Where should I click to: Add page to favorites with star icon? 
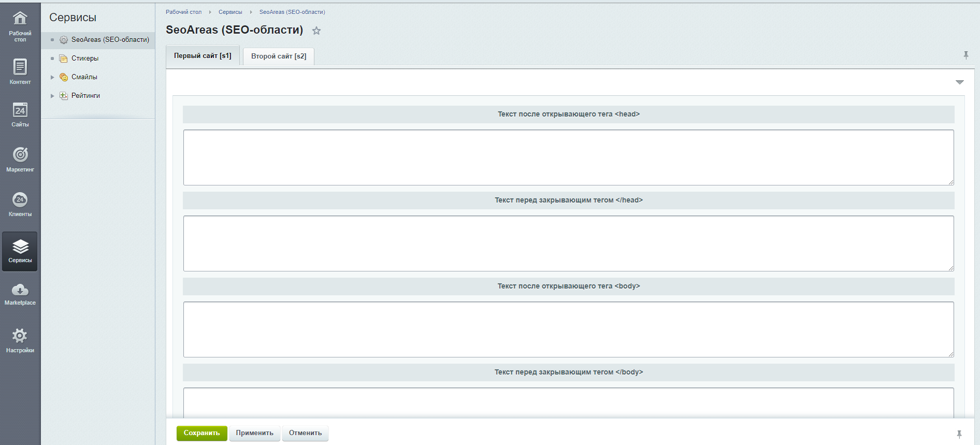[x=316, y=31]
